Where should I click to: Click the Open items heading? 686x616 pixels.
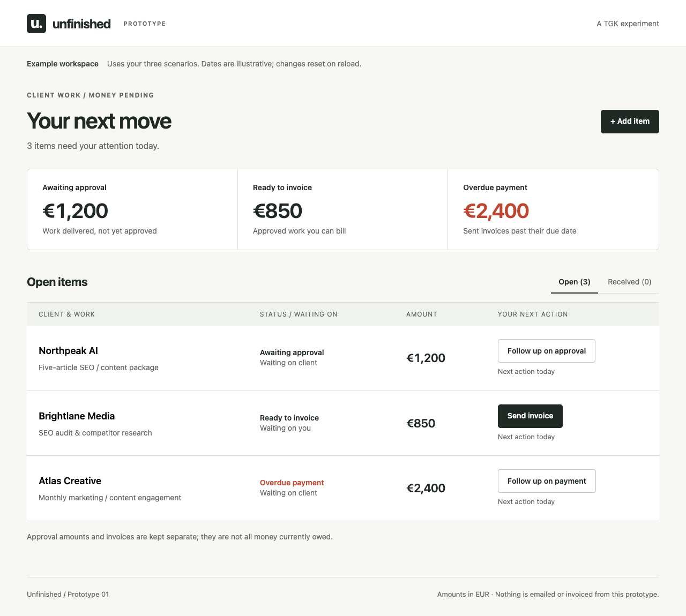coord(57,282)
